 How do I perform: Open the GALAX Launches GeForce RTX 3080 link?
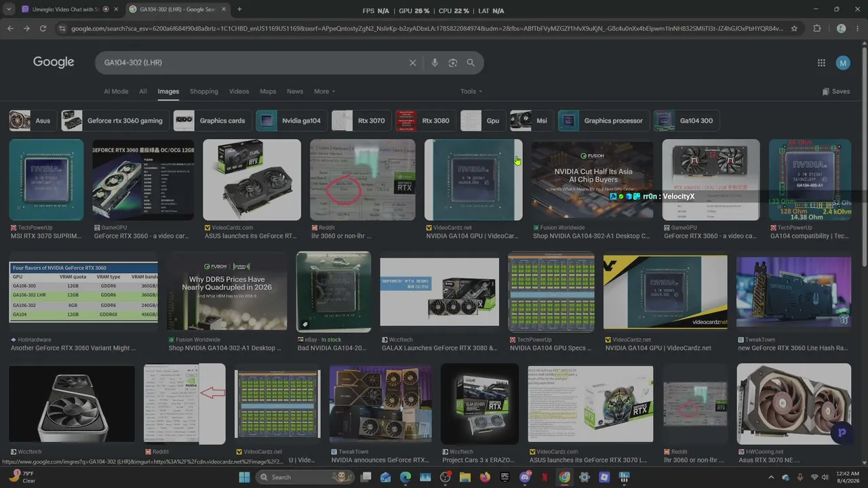pos(439,348)
